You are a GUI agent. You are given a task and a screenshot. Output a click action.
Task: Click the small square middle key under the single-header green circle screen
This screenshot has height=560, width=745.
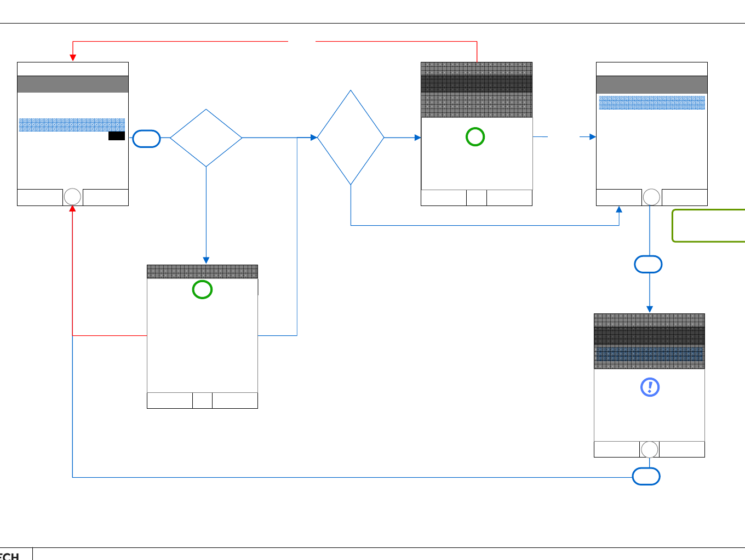[x=202, y=401]
